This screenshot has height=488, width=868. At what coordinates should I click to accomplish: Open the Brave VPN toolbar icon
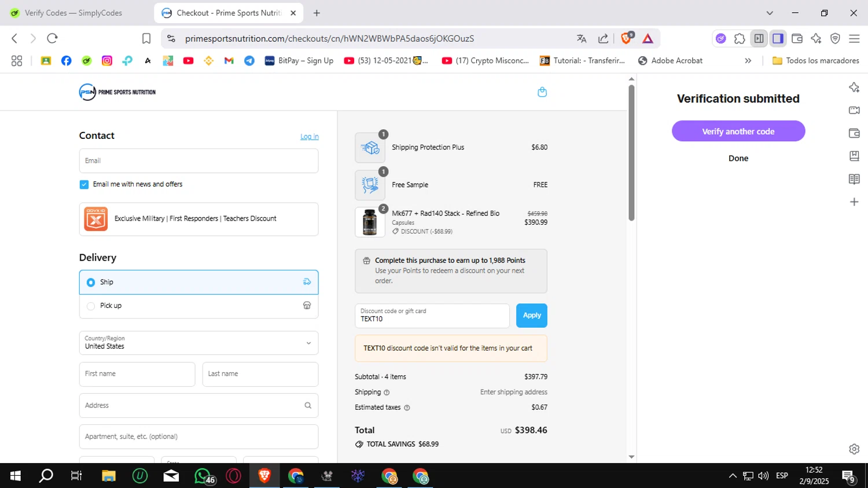pyautogui.click(x=835, y=39)
